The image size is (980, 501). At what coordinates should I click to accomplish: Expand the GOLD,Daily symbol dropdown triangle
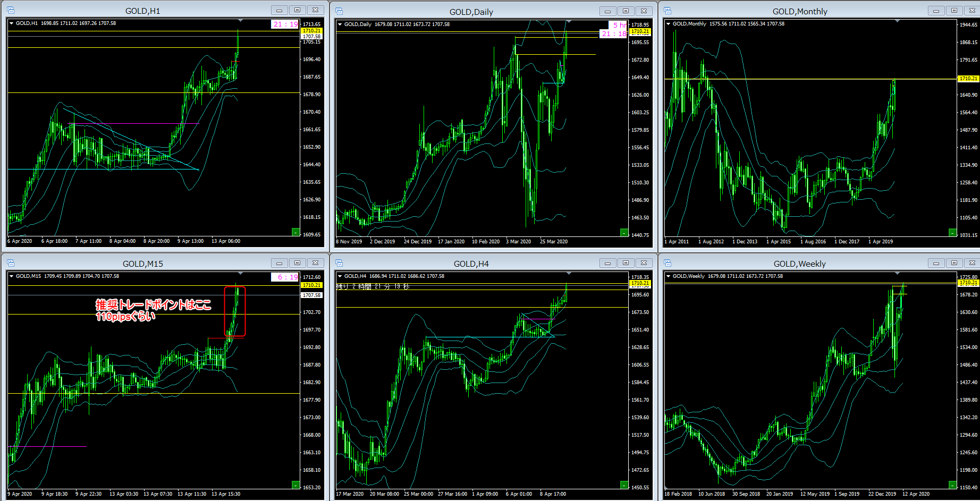[340, 24]
